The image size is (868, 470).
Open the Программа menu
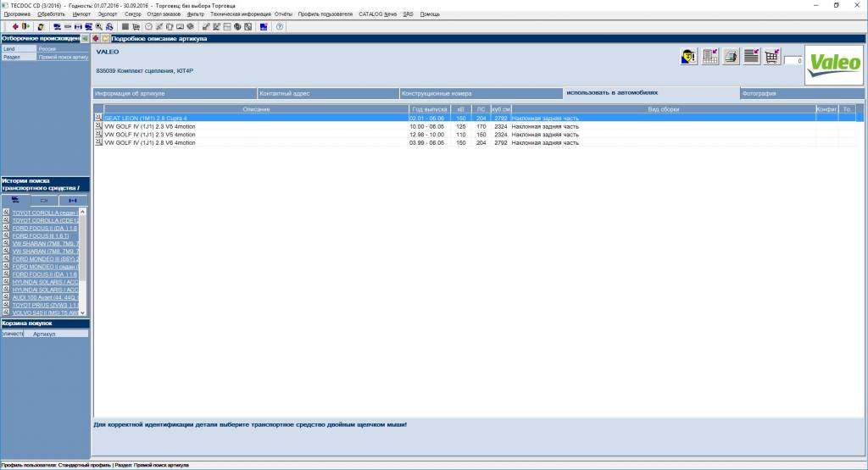click(x=17, y=14)
